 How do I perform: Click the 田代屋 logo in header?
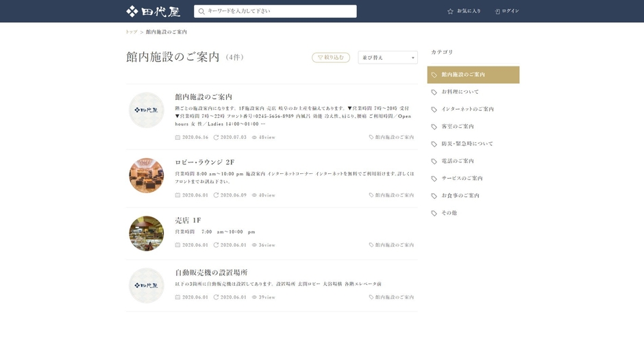coord(153,12)
